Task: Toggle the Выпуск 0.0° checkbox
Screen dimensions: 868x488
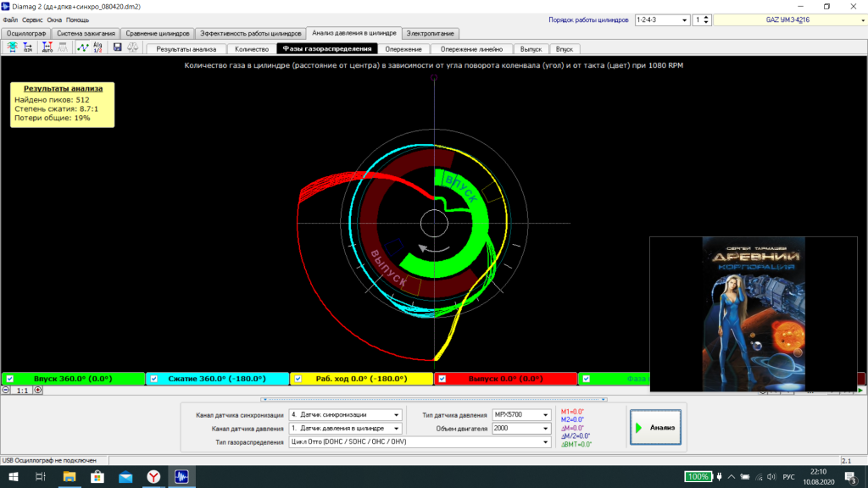Action: (442, 379)
